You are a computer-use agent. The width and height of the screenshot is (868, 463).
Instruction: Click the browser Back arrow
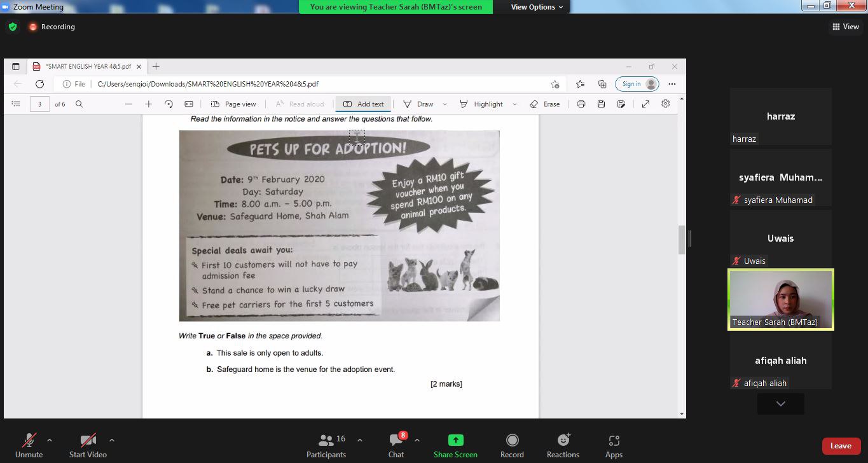pos(18,84)
